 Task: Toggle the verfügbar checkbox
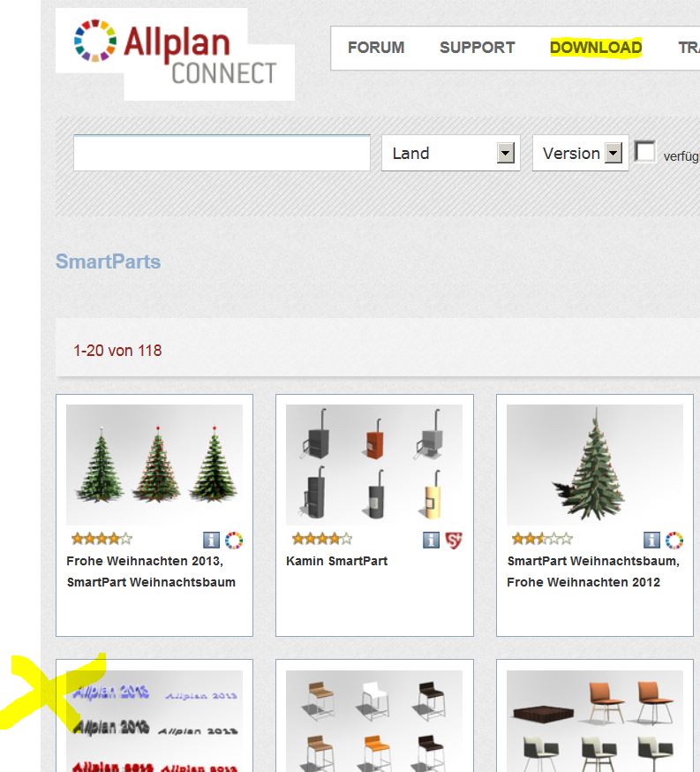point(645,151)
